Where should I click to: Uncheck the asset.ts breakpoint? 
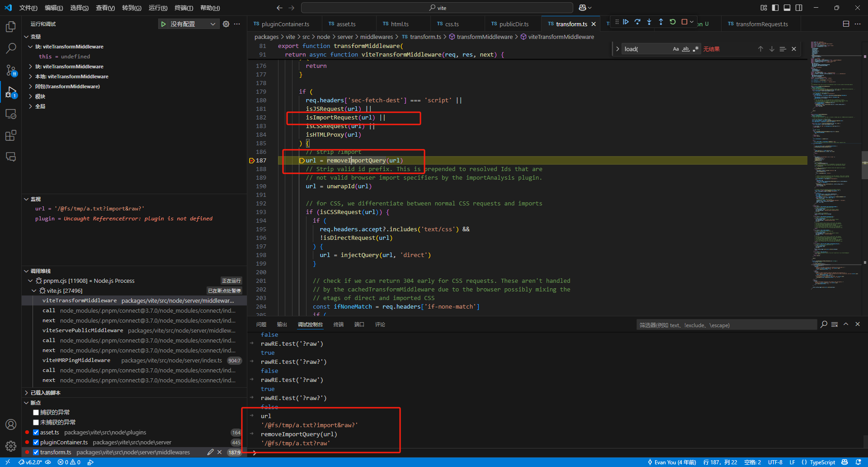pyautogui.click(x=36, y=432)
